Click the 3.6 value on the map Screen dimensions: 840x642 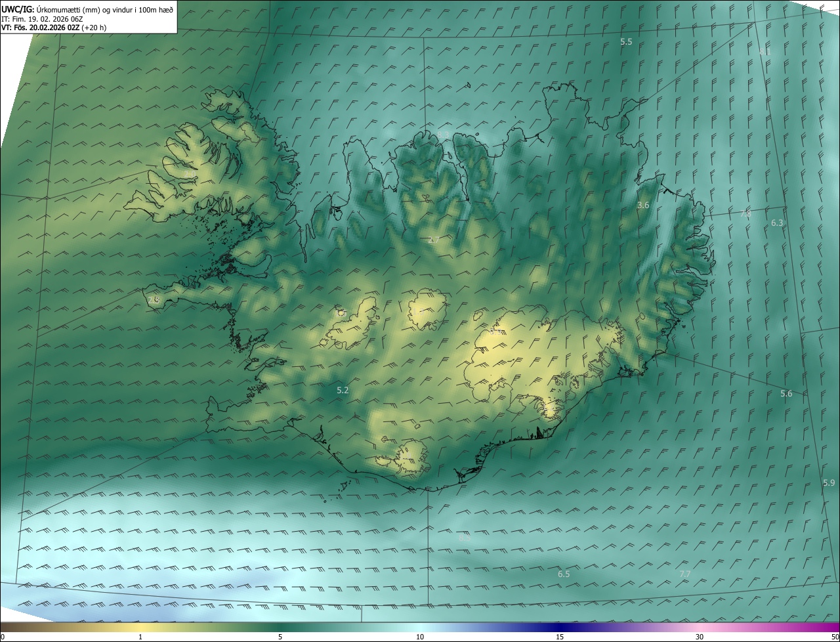[643, 205]
